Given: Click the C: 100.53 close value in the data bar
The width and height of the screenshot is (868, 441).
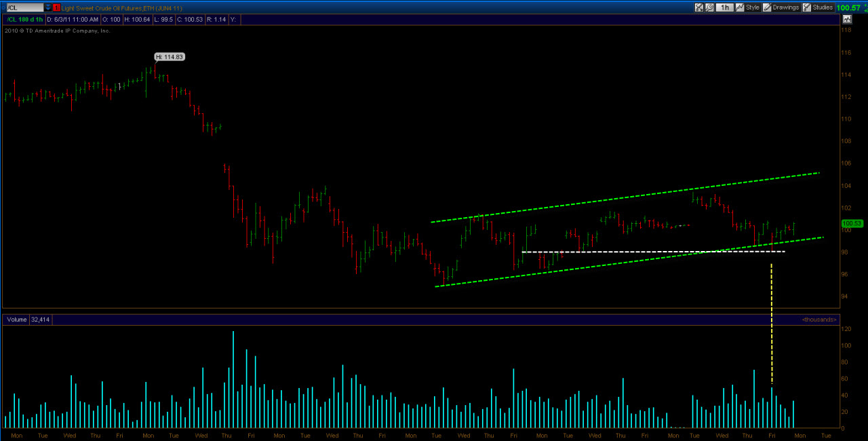Looking at the screenshot, I should point(190,20).
